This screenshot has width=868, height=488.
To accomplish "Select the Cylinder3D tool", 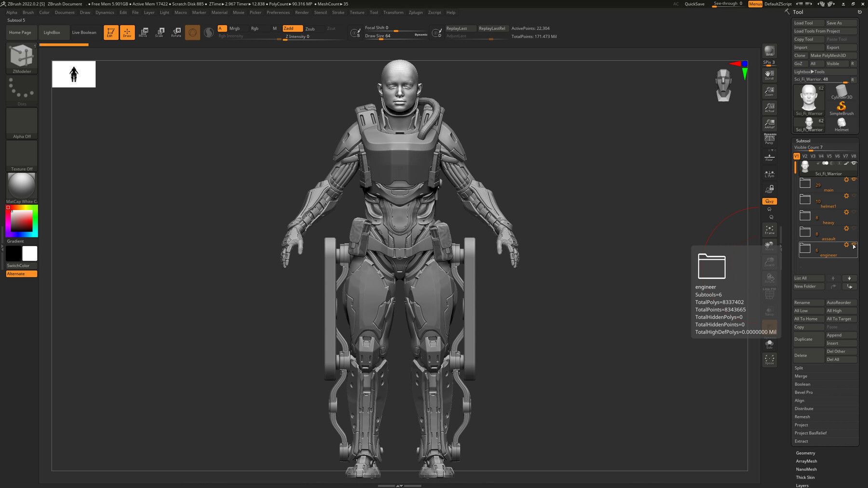I will 841,92.
